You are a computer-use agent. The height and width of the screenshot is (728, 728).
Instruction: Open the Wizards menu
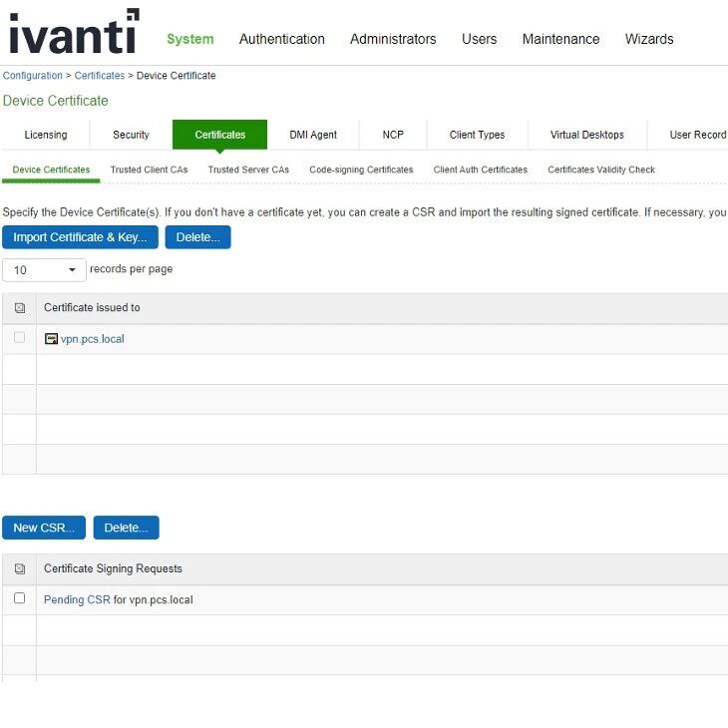coord(649,39)
